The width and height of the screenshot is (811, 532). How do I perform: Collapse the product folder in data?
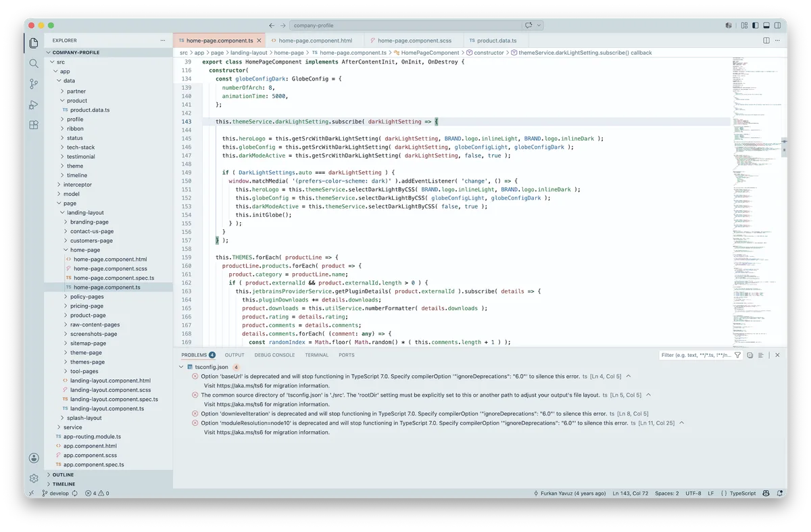pos(108,101)
